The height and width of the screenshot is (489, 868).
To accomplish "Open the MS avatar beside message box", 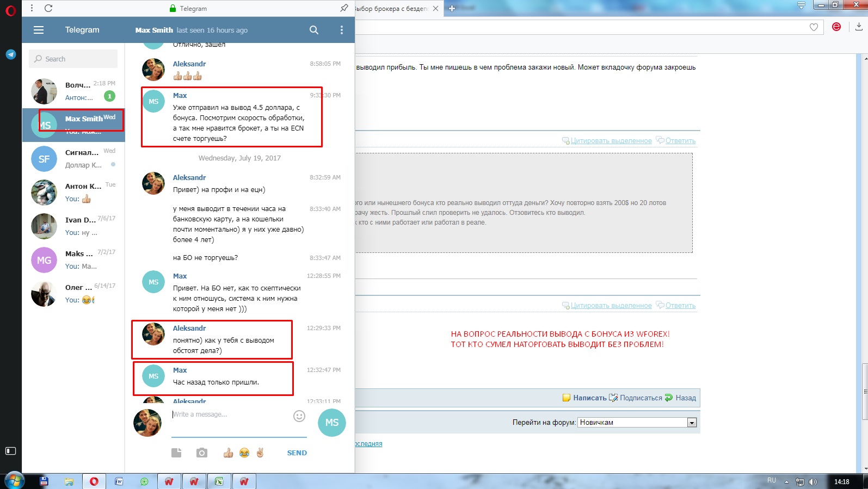I will point(332,423).
